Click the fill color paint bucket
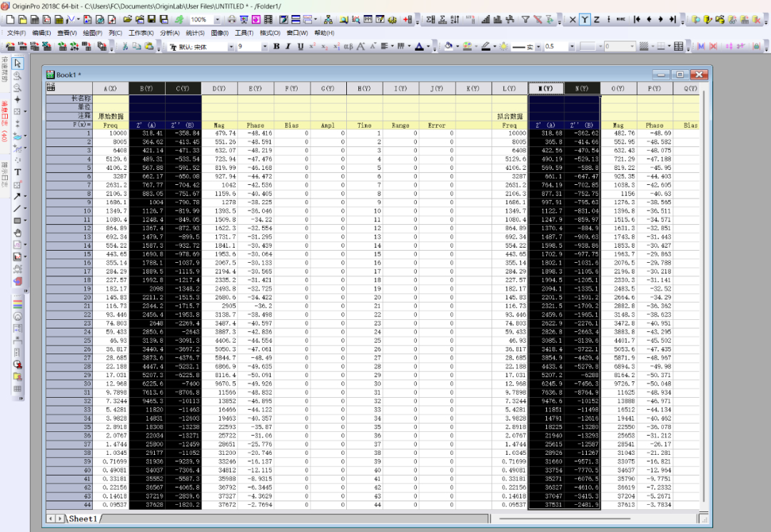Screen dimensions: 771x532 click(448, 46)
